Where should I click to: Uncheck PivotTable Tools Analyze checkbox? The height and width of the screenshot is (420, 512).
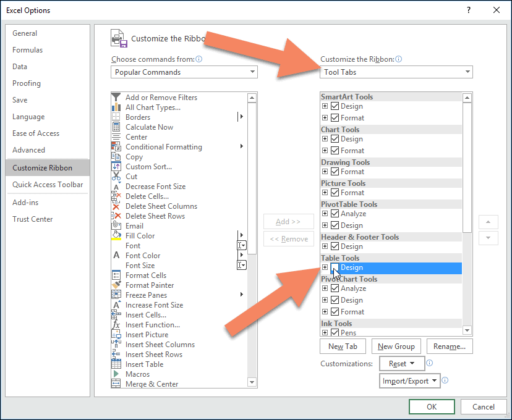coord(335,214)
